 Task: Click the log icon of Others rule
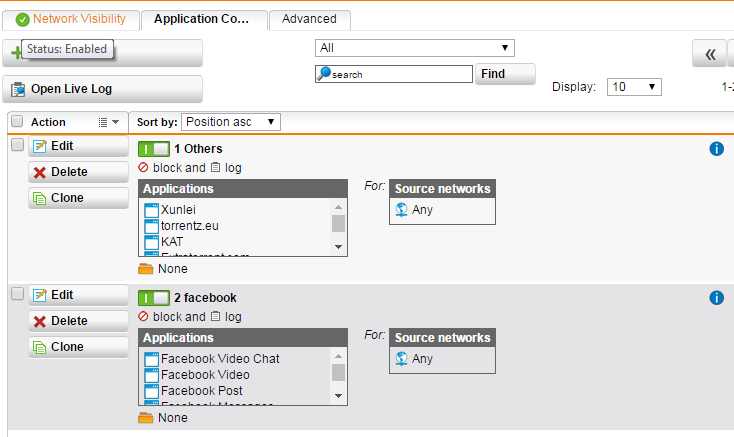tap(215, 167)
